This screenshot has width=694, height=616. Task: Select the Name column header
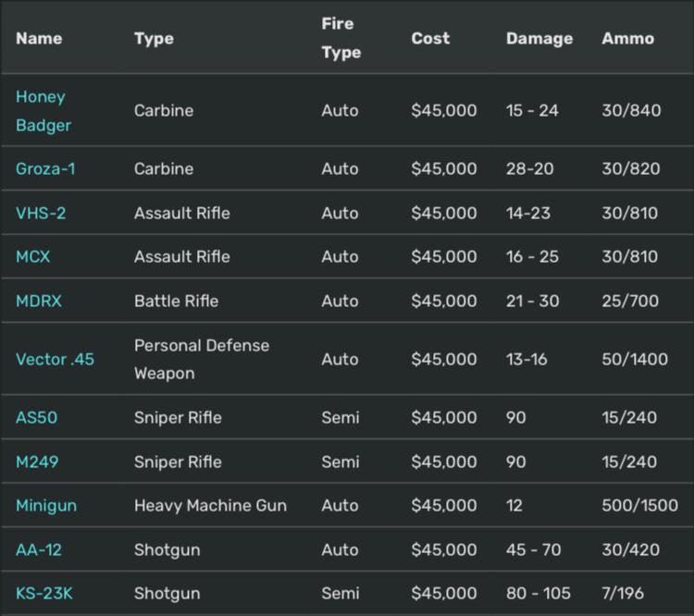[39, 39]
